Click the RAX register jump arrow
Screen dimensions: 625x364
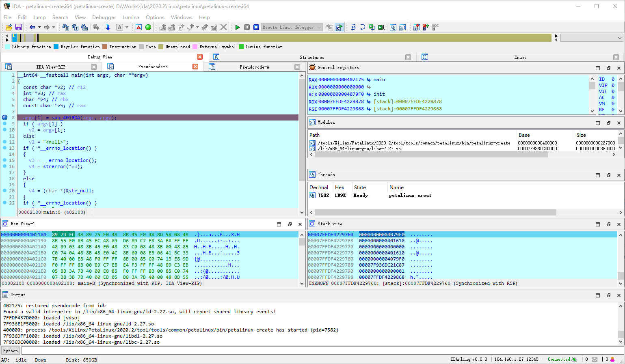pos(369,80)
